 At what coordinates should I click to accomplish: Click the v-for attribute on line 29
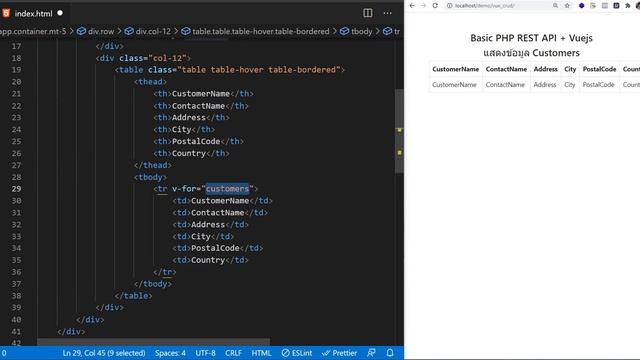[184, 189]
